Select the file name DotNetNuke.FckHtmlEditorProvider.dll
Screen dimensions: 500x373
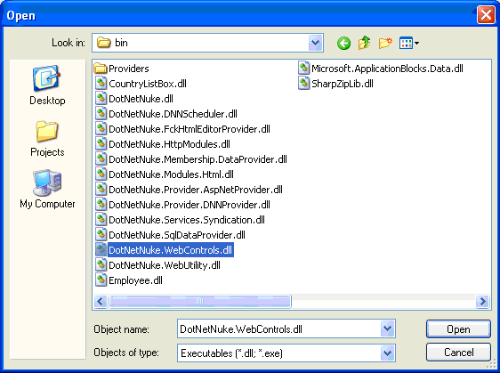(189, 129)
